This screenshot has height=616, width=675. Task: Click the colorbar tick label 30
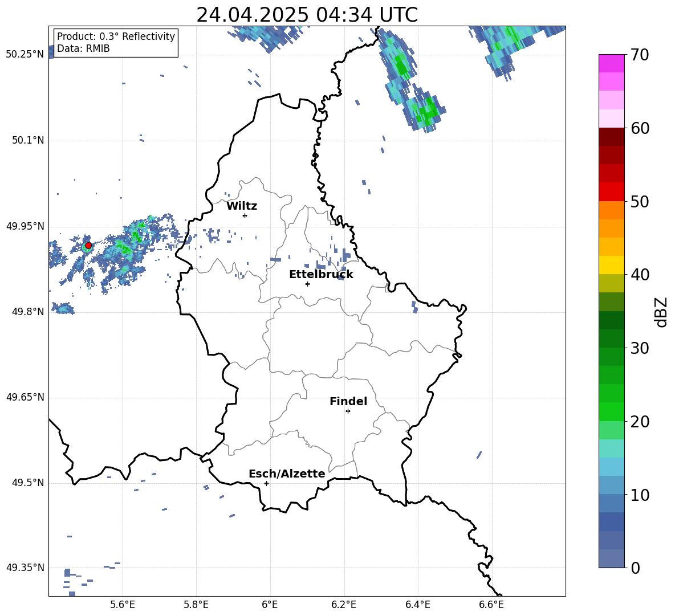(x=640, y=348)
